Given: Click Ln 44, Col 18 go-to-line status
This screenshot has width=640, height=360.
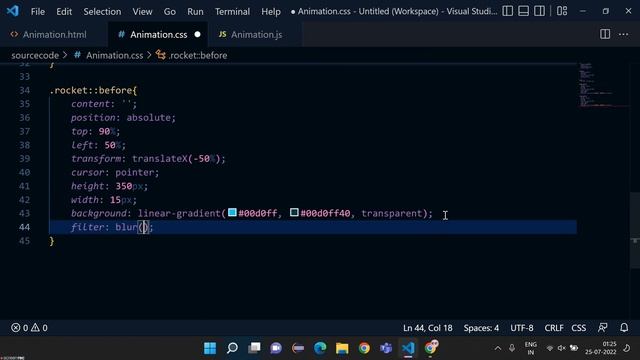Looking at the screenshot, I should [427, 328].
